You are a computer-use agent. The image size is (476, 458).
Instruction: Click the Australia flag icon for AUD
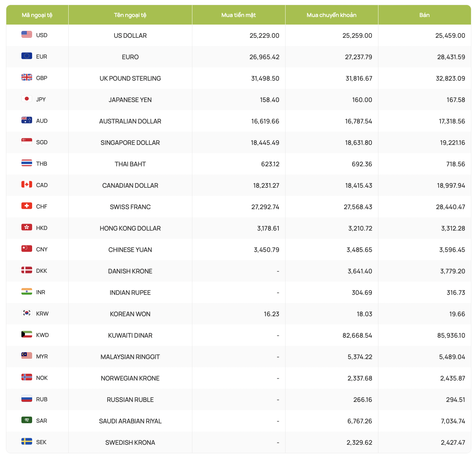(x=27, y=120)
